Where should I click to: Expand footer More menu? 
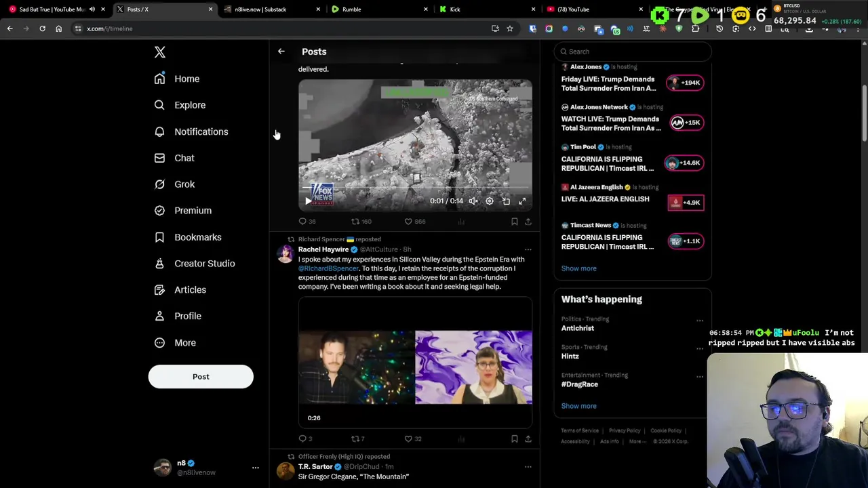pyautogui.click(x=637, y=441)
